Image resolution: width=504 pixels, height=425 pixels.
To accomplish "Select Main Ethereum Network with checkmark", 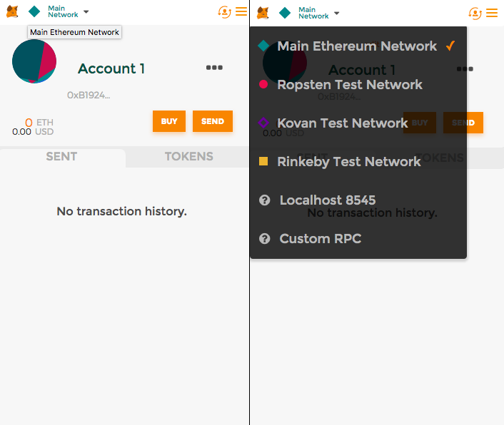I will (x=358, y=46).
